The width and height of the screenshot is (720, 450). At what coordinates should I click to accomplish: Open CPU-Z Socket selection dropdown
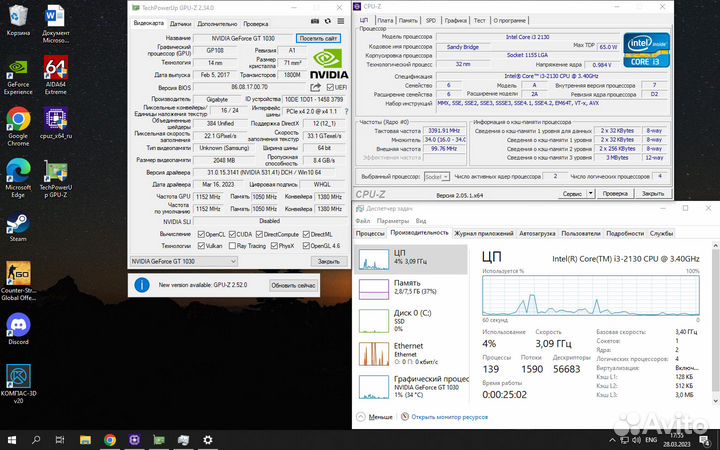(x=436, y=176)
